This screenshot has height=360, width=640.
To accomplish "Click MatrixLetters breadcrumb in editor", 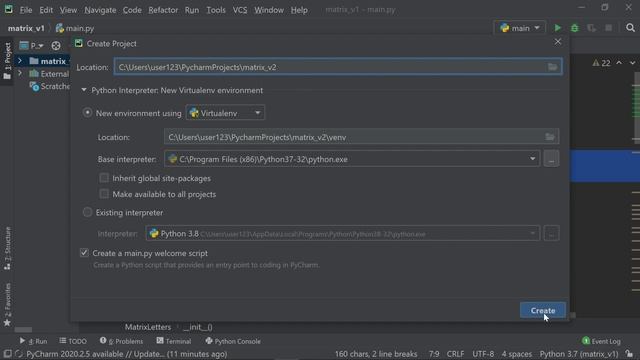I will tap(148, 327).
